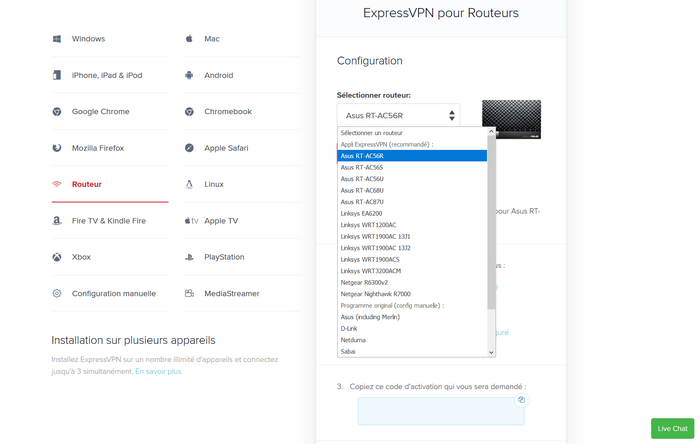The height and width of the screenshot is (444, 700).
Task: Copy the activation code with copy icon
Action: click(x=521, y=400)
